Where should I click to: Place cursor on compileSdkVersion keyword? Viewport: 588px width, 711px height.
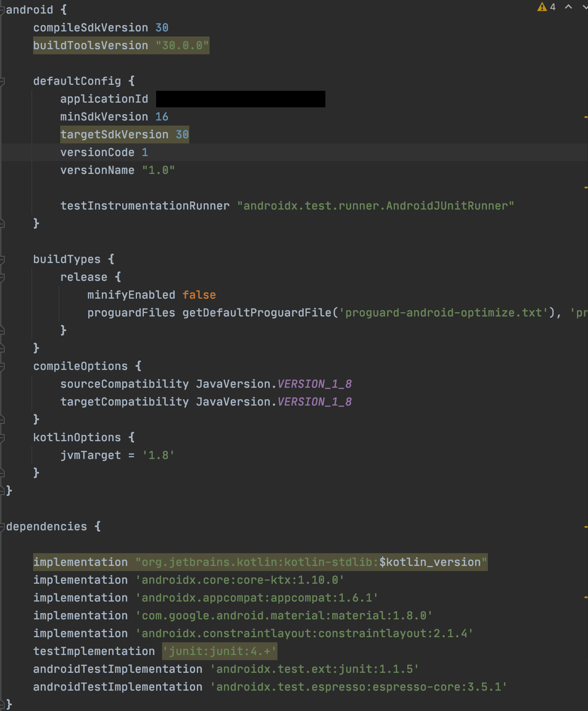(x=91, y=28)
